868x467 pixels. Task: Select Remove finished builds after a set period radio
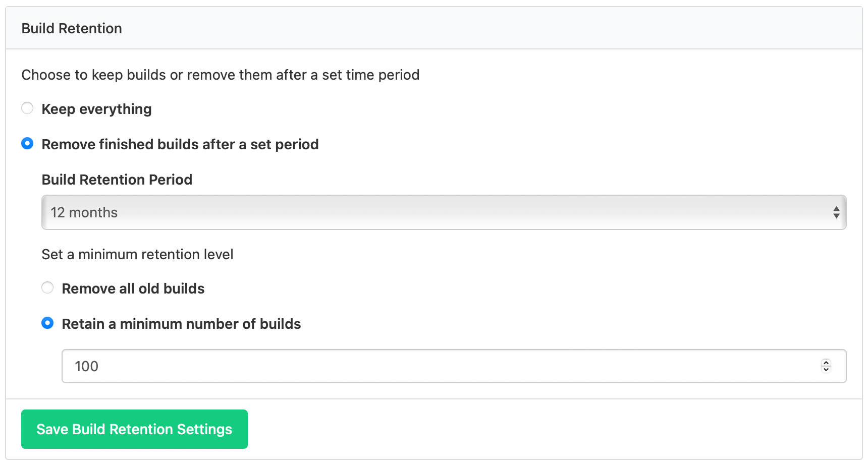(27, 144)
